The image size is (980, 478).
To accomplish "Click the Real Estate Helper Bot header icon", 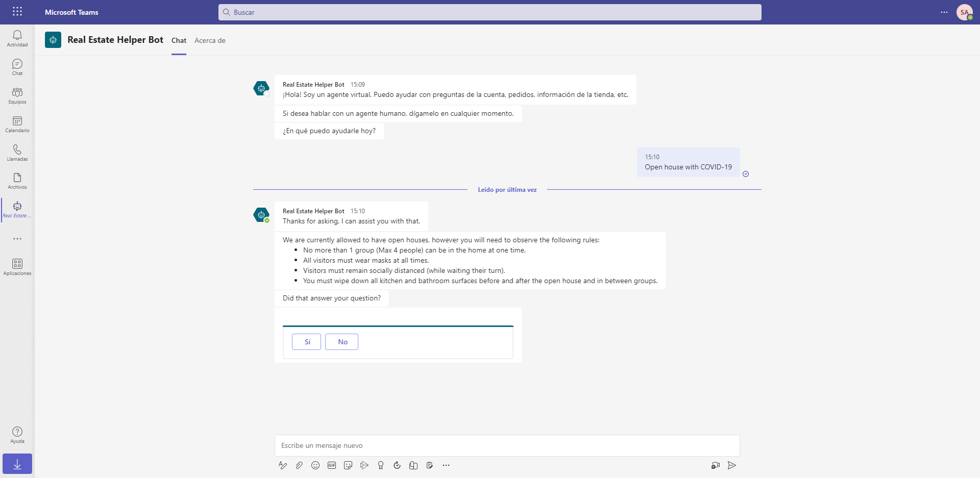I will point(53,40).
